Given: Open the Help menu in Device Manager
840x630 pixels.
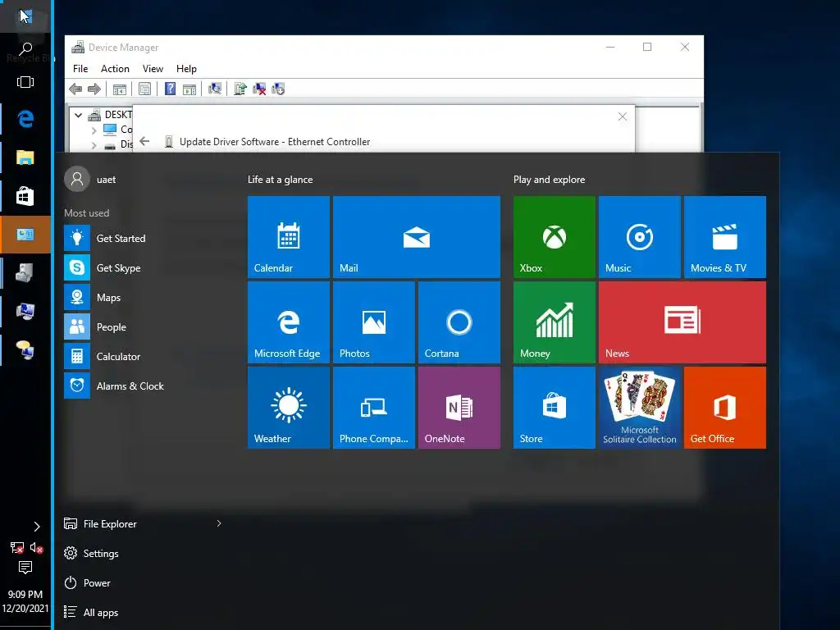Looking at the screenshot, I should coord(186,69).
